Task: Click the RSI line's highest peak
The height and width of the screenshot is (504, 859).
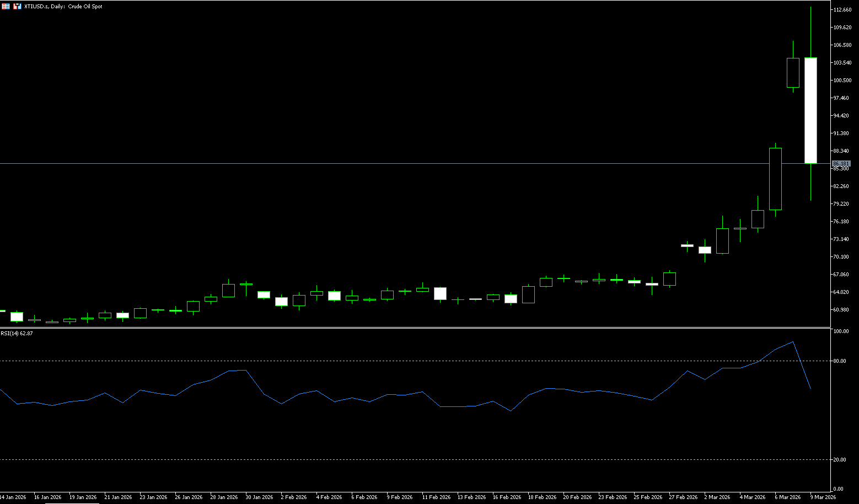Action: (793, 342)
